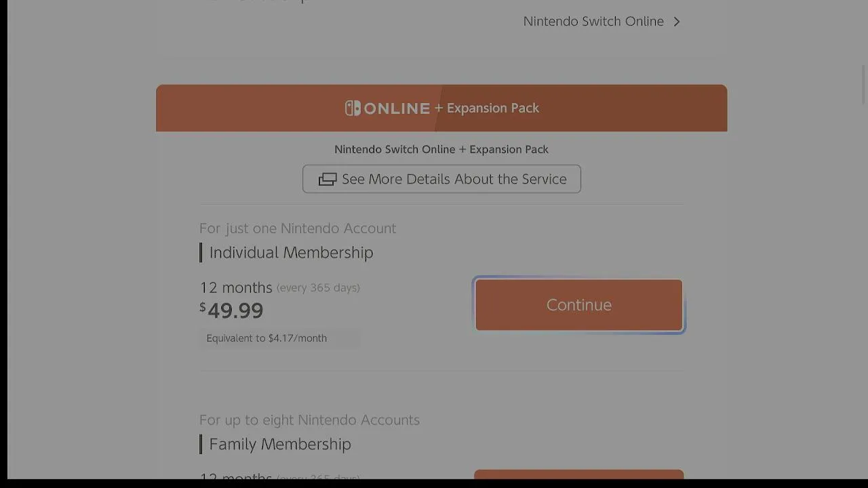This screenshot has width=868, height=488.
Task: Click the "Equivalent to $4.17/month" label
Action: tap(267, 338)
